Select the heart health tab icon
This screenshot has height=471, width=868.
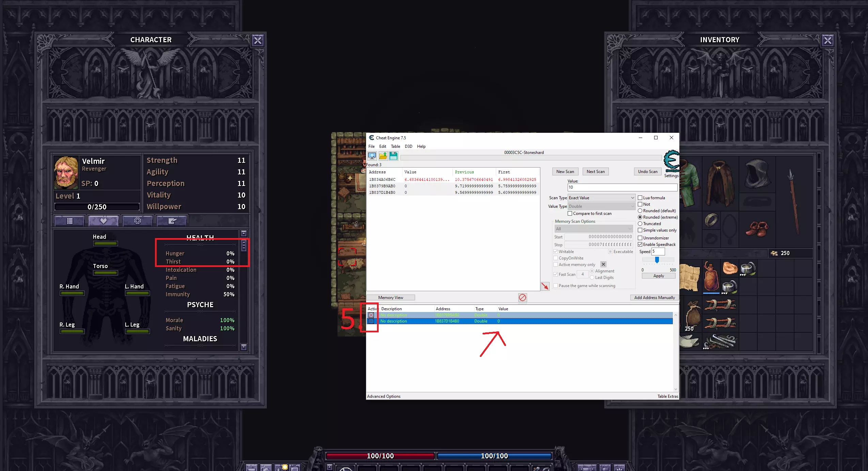point(103,221)
